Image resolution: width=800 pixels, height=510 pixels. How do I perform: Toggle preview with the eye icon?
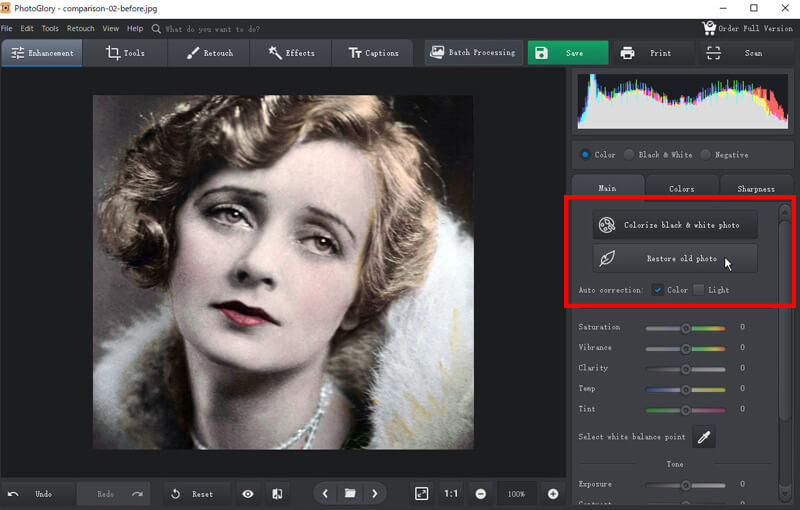[247, 494]
